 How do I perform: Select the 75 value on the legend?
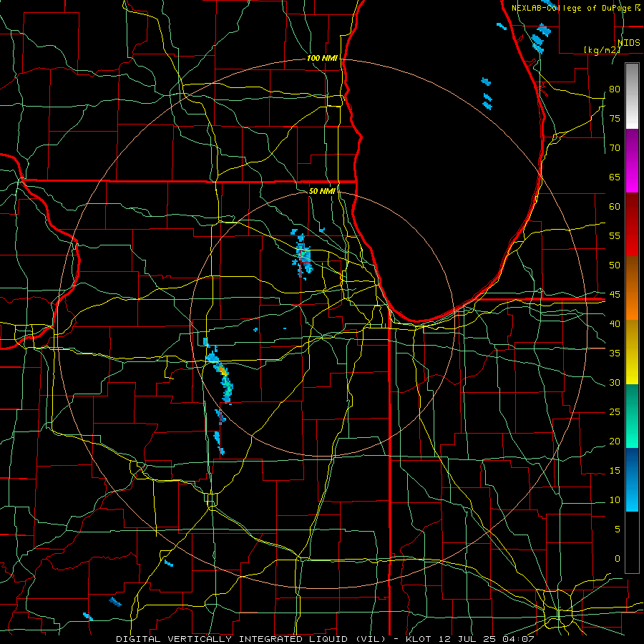[615, 118]
